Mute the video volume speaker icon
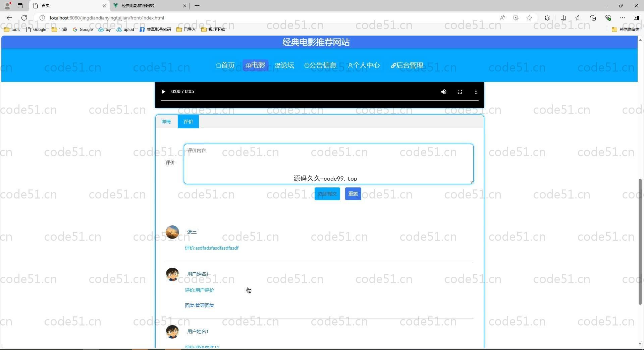 coord(443,92)
